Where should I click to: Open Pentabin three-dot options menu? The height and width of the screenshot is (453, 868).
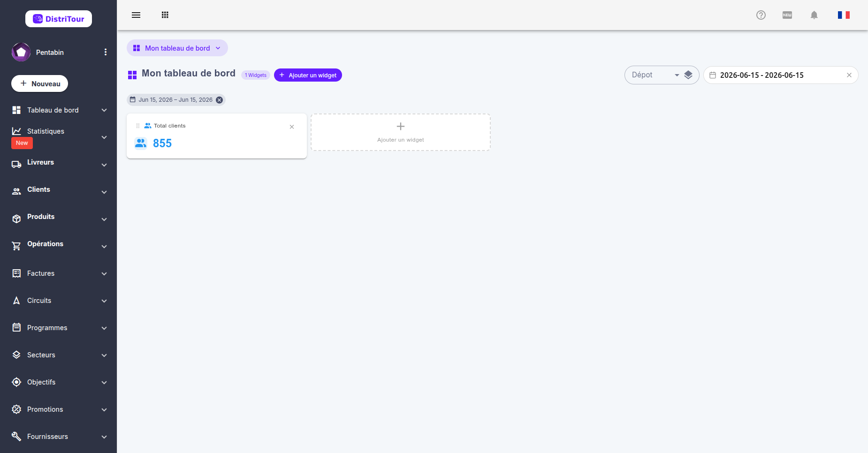pos(106,52)
